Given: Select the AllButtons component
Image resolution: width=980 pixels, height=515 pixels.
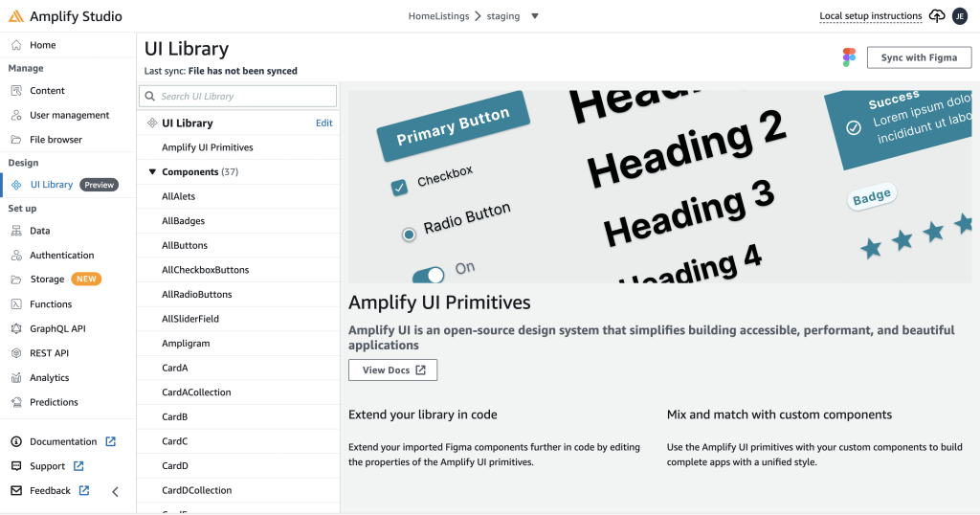Looking at the screenshot, I should coord(185,246).
